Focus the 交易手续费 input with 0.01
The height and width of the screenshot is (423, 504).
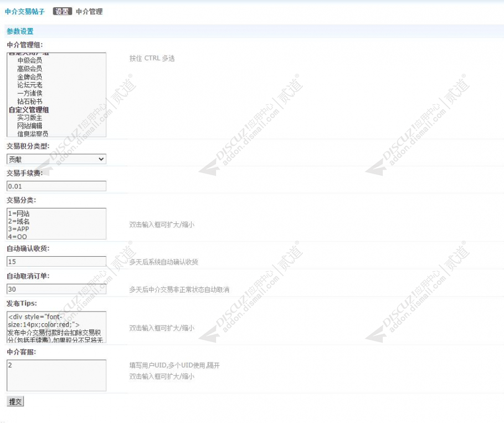pos(56,186)
